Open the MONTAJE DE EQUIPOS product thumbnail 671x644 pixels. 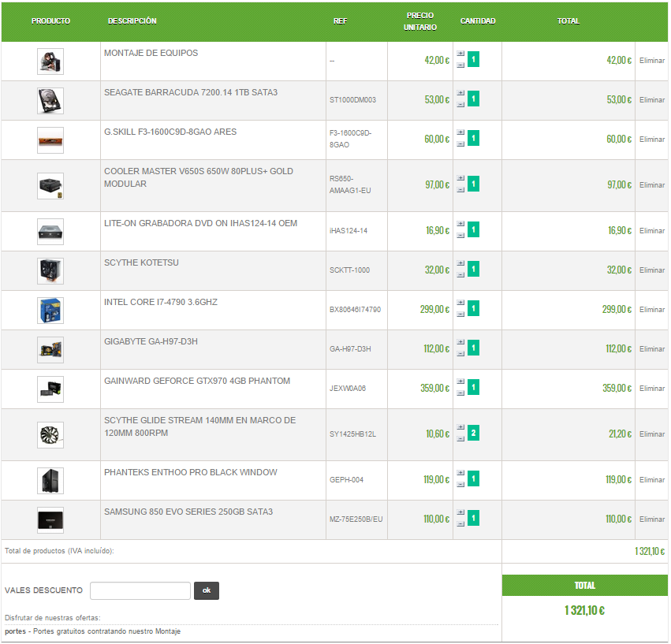pyautogui.click(x=50, y=61)
